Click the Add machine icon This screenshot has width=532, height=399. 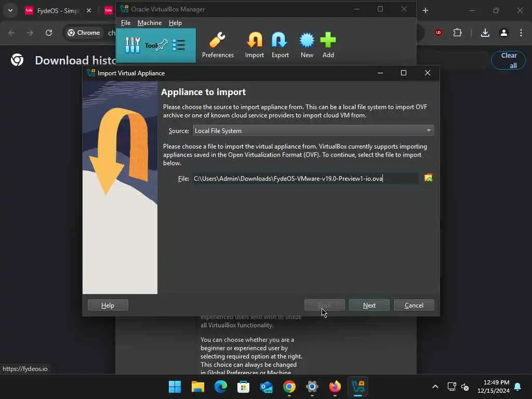pos(328,45)
